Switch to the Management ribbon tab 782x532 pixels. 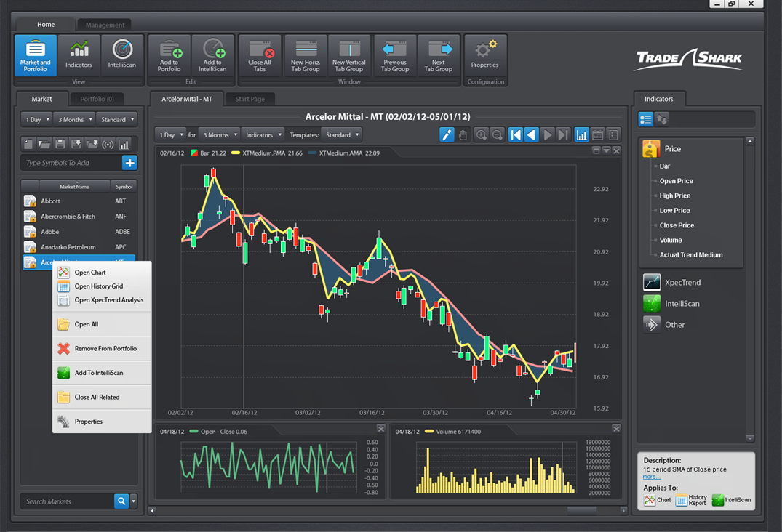105,25
